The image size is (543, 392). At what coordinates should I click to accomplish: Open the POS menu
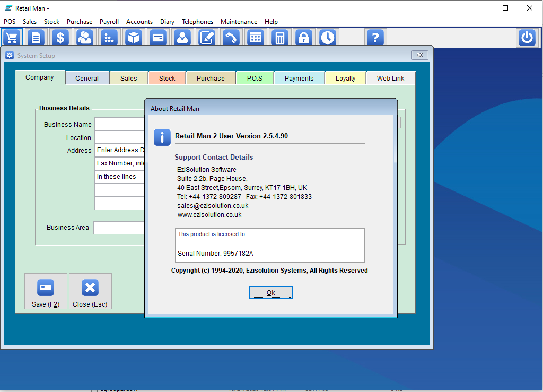pos(10,21)
